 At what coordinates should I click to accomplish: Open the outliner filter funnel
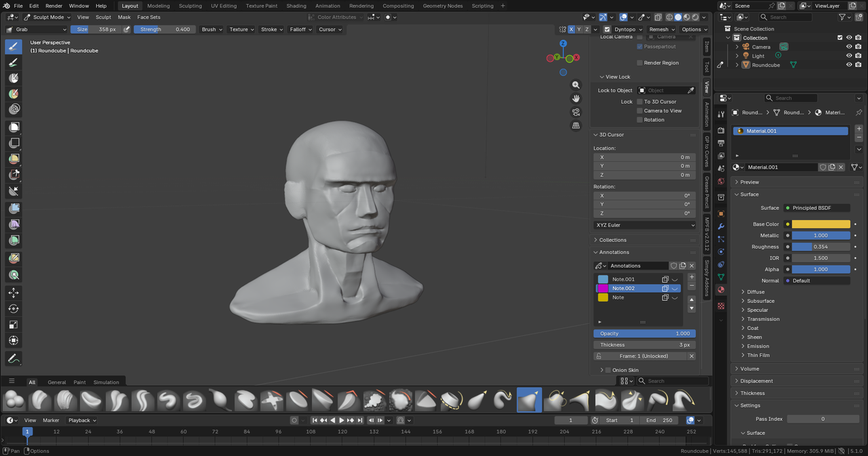tap(842, 17)
